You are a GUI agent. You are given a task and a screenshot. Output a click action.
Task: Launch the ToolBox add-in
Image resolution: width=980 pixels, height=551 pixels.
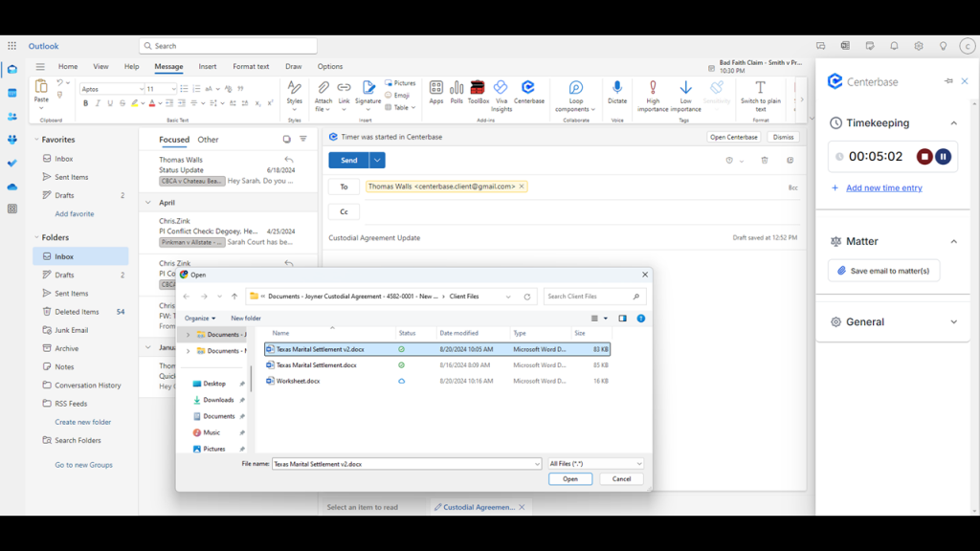[x=479, y=92]
